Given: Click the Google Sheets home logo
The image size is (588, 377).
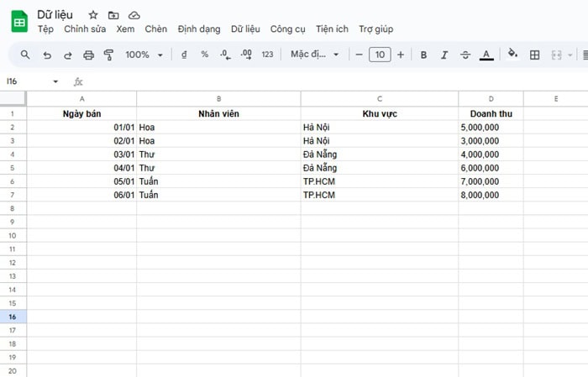Looking at the screenshot, I should [x=18, y=22].
